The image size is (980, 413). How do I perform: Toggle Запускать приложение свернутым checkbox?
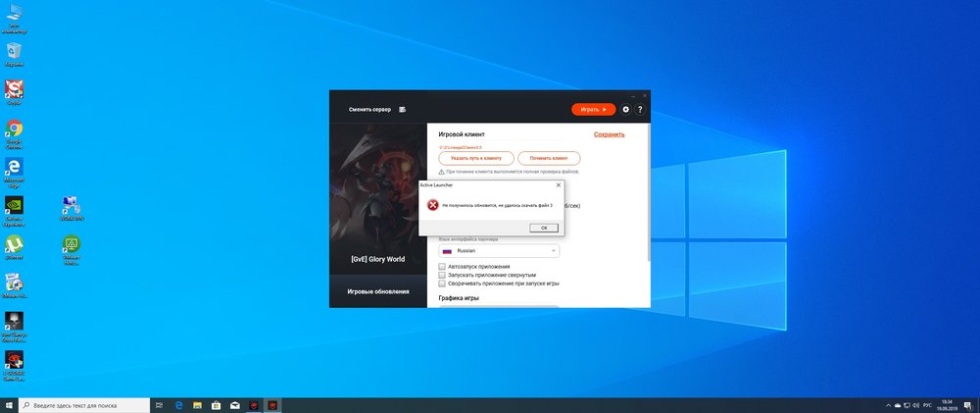pos(442,276)
